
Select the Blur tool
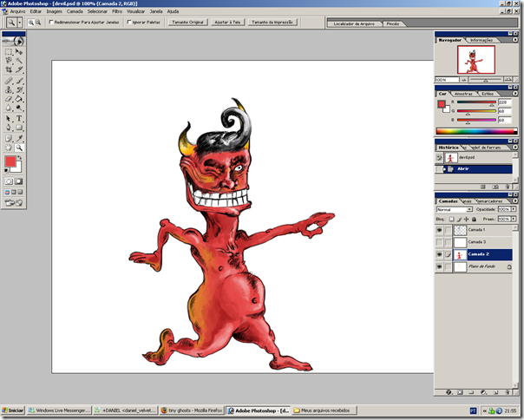coord(9,108)
